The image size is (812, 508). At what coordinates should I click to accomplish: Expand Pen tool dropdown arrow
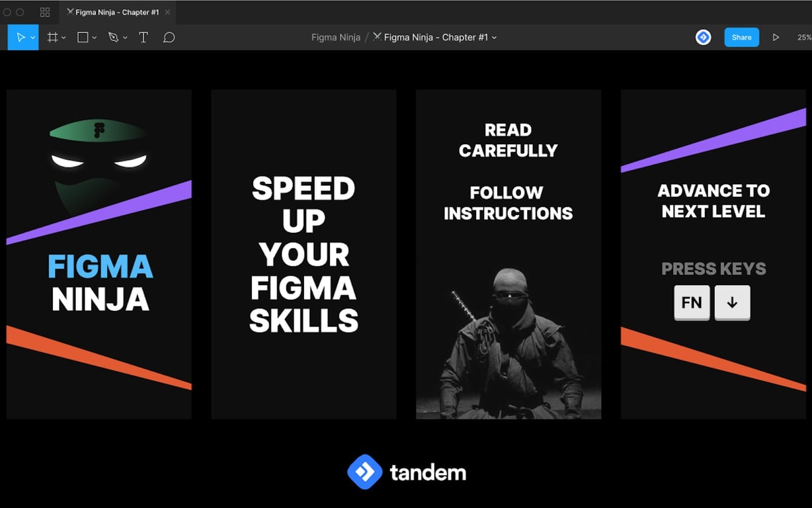point(125,38)
